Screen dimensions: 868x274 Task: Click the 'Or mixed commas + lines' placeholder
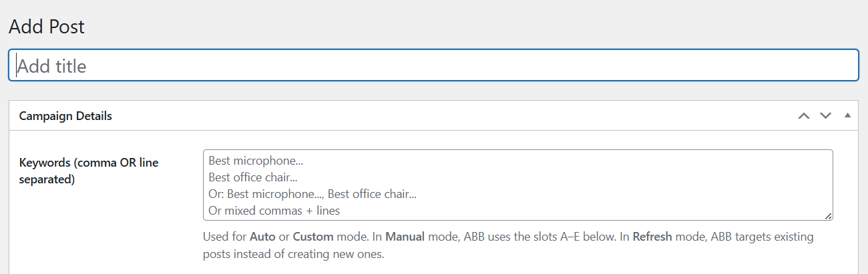click(x=274, y=211)
